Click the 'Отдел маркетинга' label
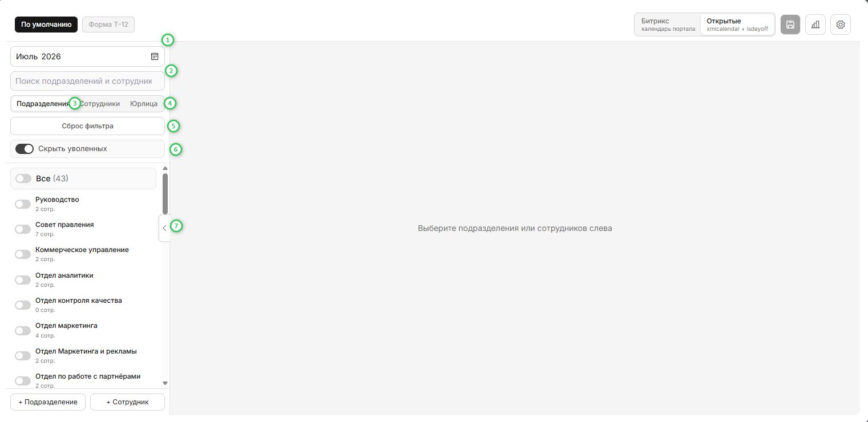The image size is (868, 422). (x=66, y=326)
